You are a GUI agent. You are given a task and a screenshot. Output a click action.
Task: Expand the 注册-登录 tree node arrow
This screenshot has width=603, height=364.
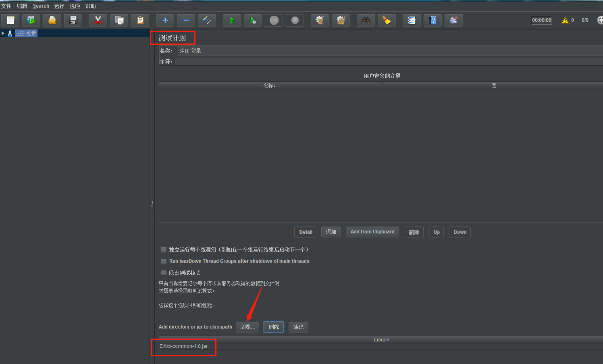point(3,33)
